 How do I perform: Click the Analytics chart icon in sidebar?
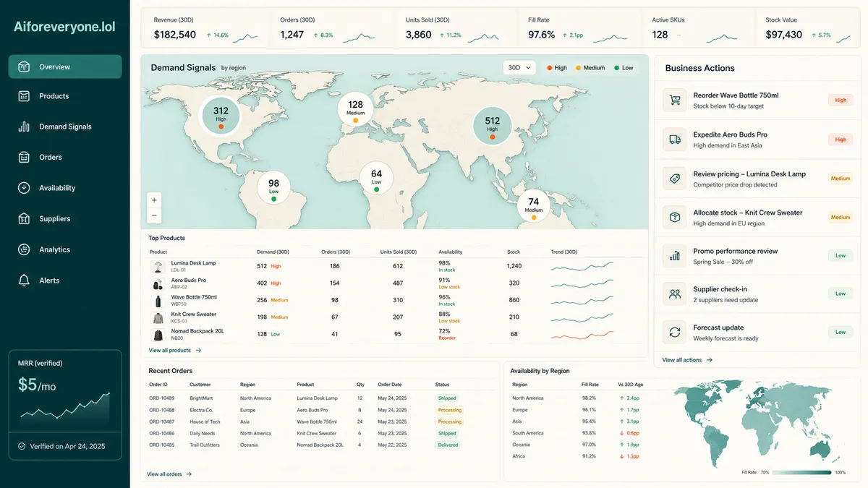[x=24, y=249]
